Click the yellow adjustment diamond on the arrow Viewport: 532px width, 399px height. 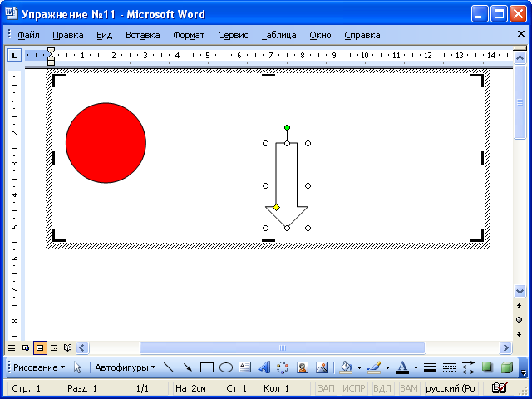click(x=276, y=207)
